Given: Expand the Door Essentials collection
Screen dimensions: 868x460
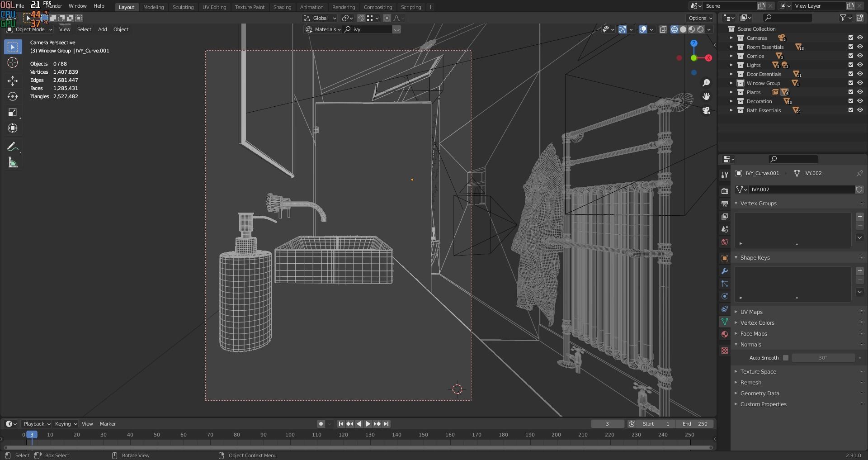Looking at the screenshot, I should [731, 74].
